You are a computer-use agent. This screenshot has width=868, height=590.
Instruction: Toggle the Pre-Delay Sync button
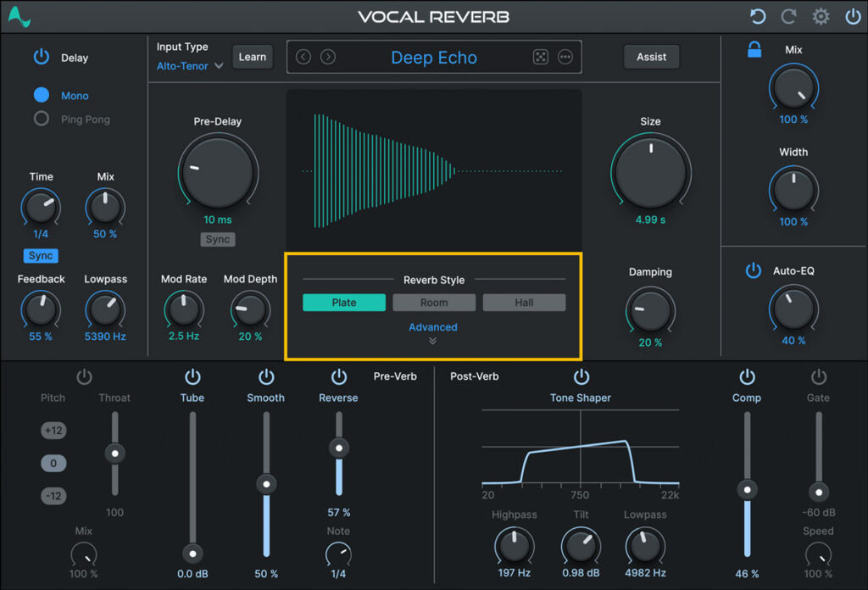click(x=218, y=239)
